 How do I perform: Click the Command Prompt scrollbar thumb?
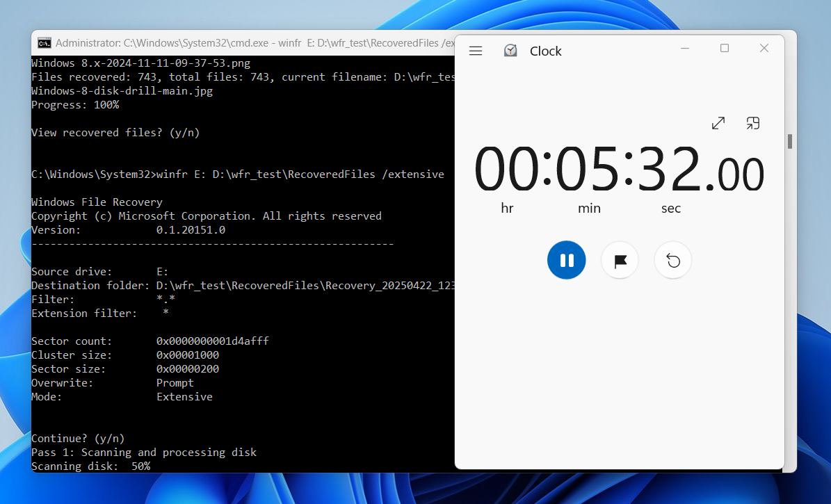pyautogui.click(x=790, y=141)
